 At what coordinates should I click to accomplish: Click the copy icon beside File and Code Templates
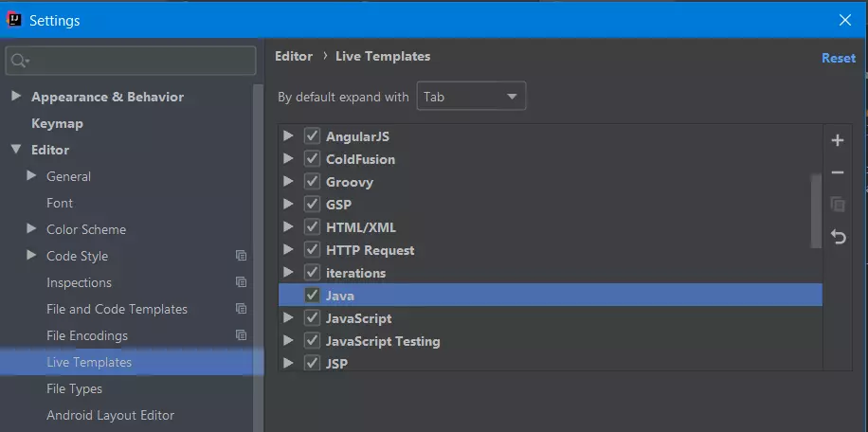241,309
